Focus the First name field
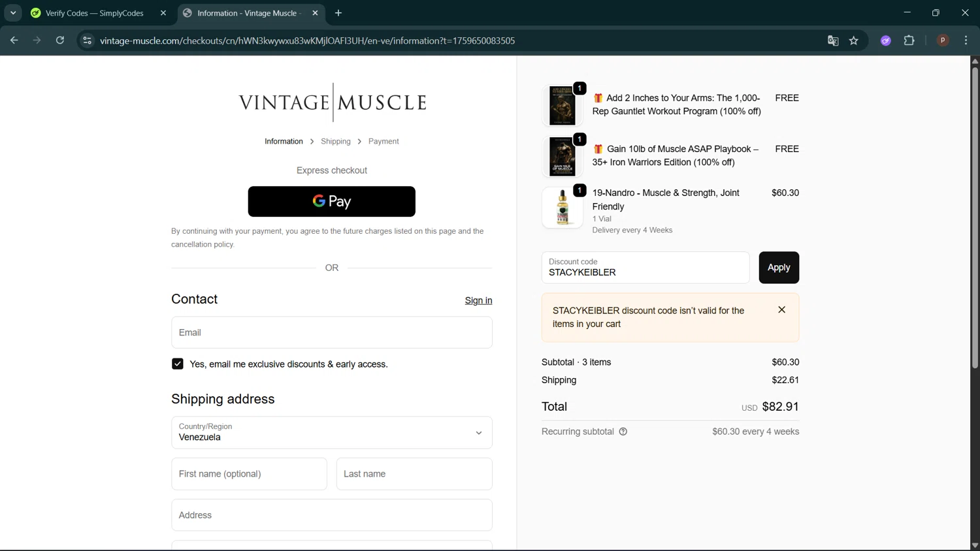The height and width of the screenshot is (551, 980). (249, 474)
